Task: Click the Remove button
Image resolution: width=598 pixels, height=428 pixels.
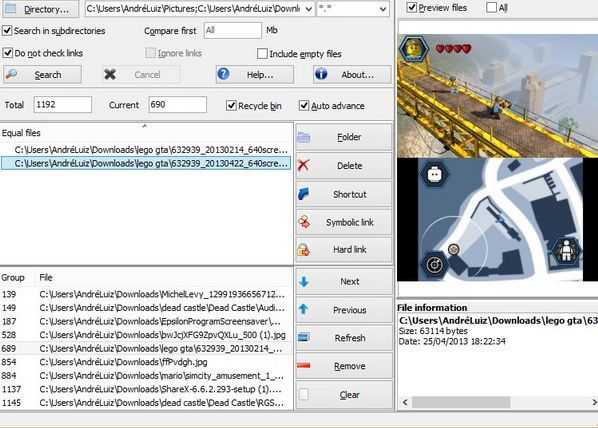Action: pos(344,366)
